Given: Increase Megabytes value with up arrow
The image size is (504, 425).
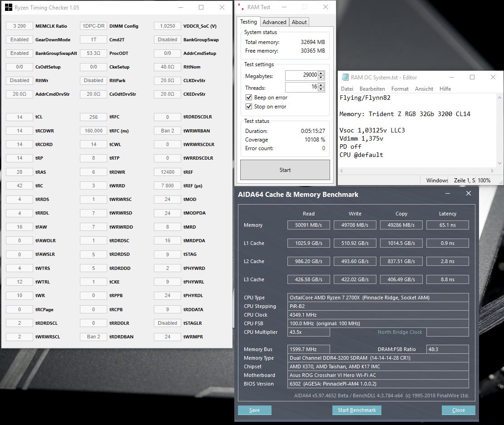Looking at the screenshot, I should tap(321, 73).
